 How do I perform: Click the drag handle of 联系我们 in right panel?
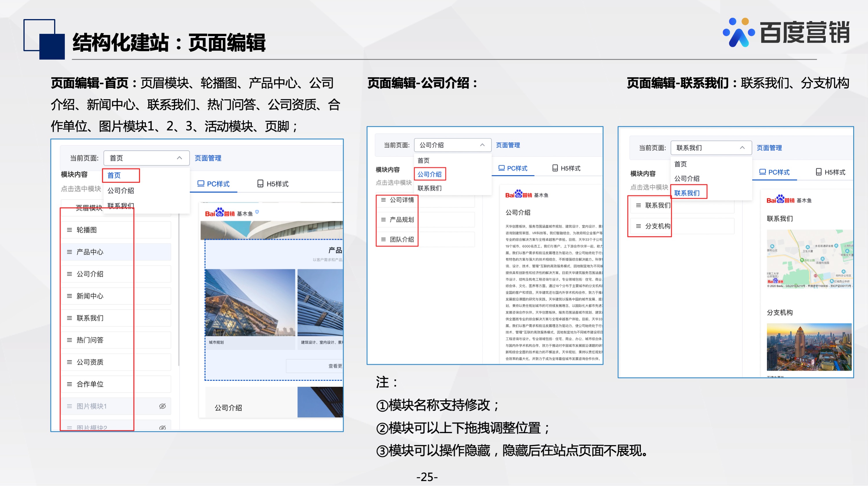point(638,205)
